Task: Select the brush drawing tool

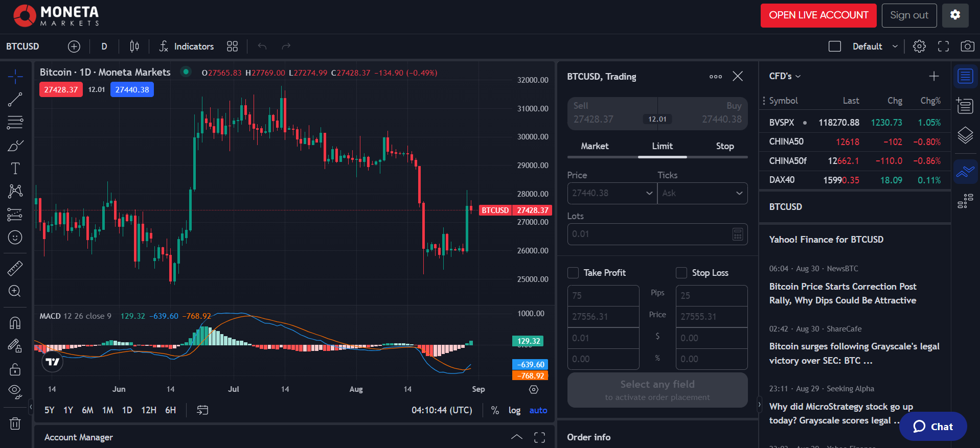Action: (15, 146)
